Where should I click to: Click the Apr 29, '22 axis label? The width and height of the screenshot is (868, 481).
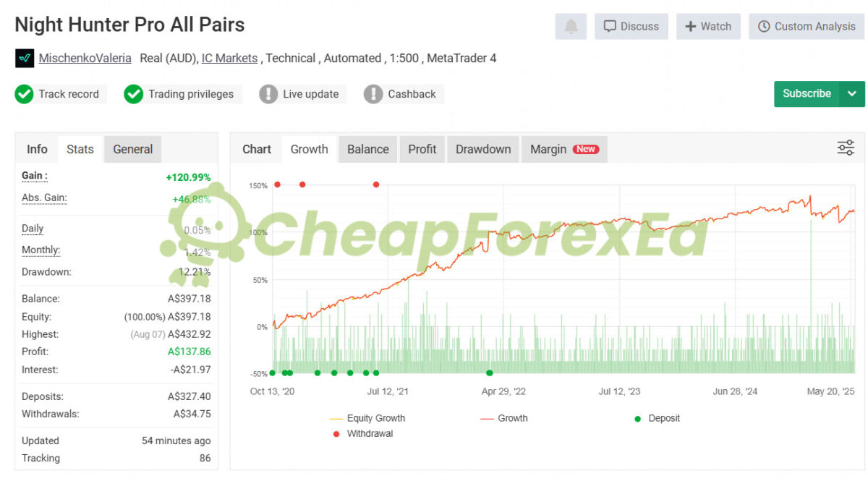(x=503, y=391)
